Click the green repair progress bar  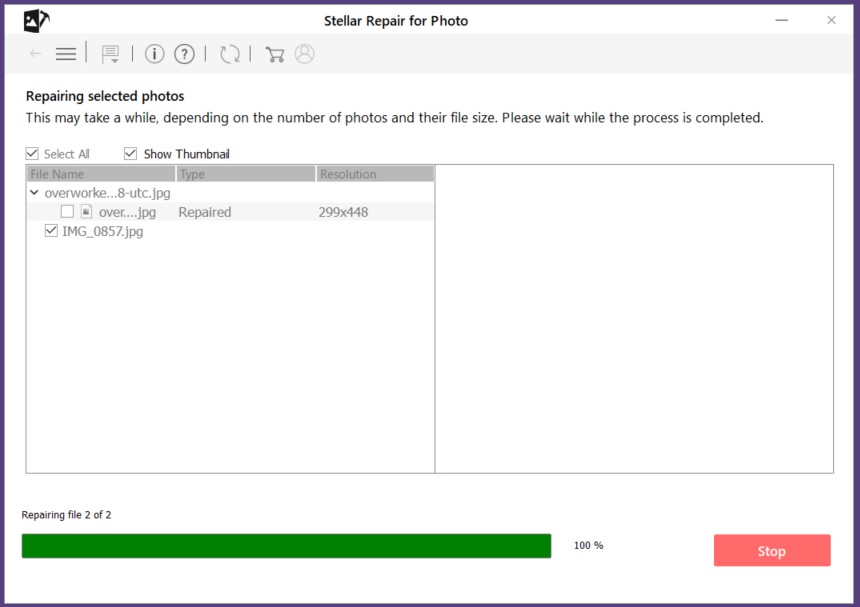[x=286, y=546]
